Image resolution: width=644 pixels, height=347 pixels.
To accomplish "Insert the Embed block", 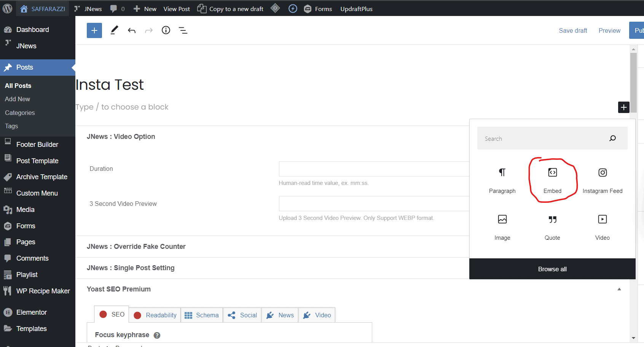I will (552, 180).
